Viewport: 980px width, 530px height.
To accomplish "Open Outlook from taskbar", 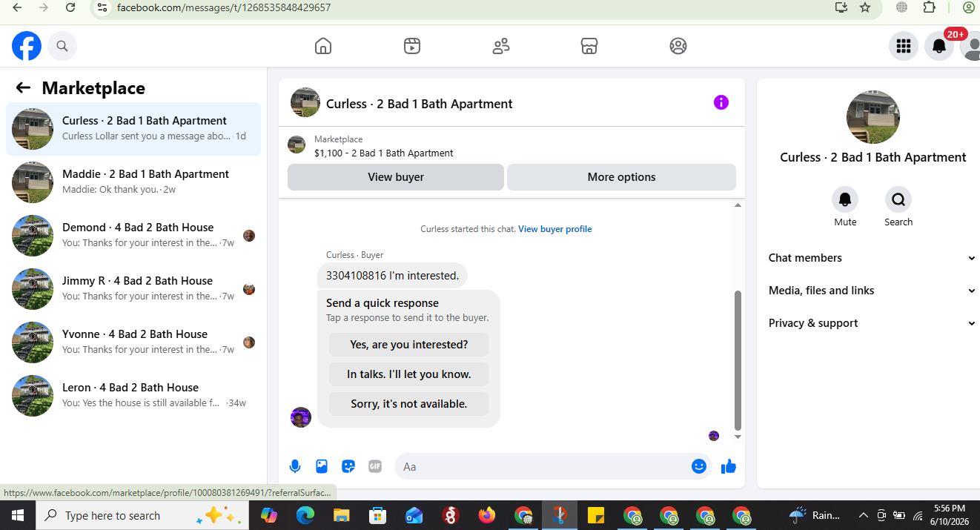I will click(x=414, y=515).
